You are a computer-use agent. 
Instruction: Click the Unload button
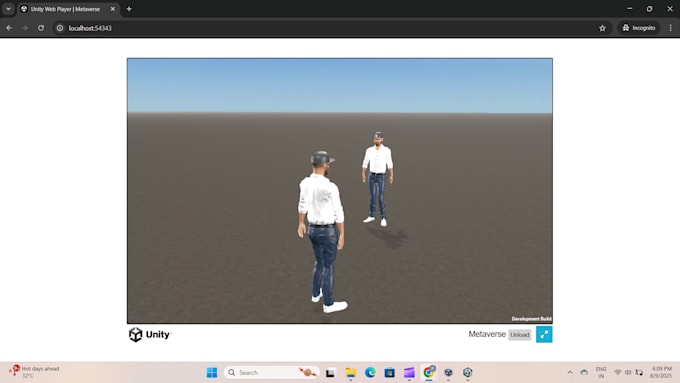[x=520, y=335]
